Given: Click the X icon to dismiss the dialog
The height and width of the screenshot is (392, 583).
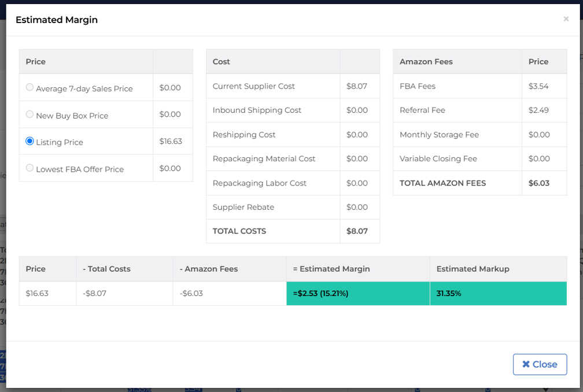Looking at the screenshot, I should tap(566, 19).
